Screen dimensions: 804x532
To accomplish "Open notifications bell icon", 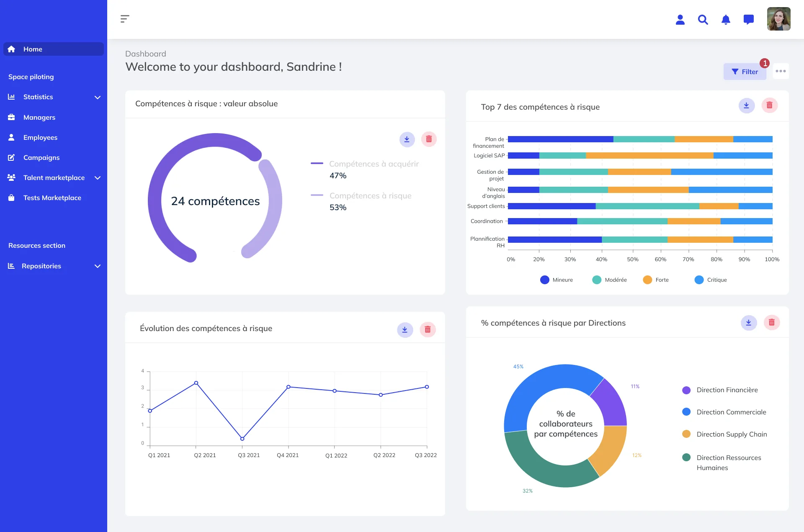I will [726, 20].
